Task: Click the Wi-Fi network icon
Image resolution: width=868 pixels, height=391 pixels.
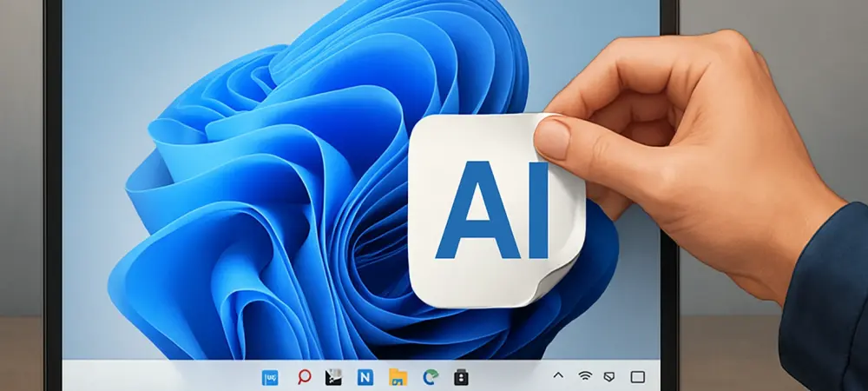Action: tap(585, 376)
